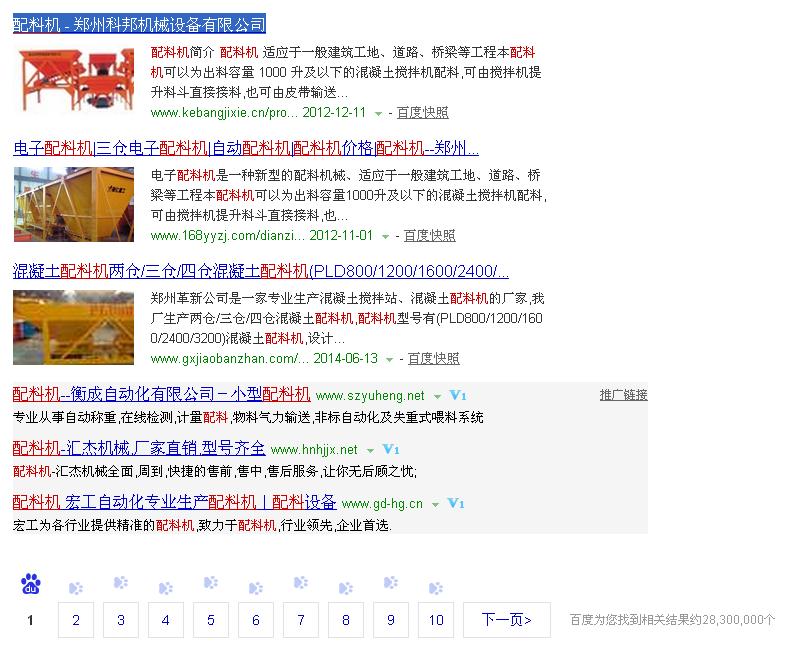Click the www.kebangjixie.cn/pro... URL text
This screenshot has height=645, width=788.
pyautogui.click(x=224, y=113)
